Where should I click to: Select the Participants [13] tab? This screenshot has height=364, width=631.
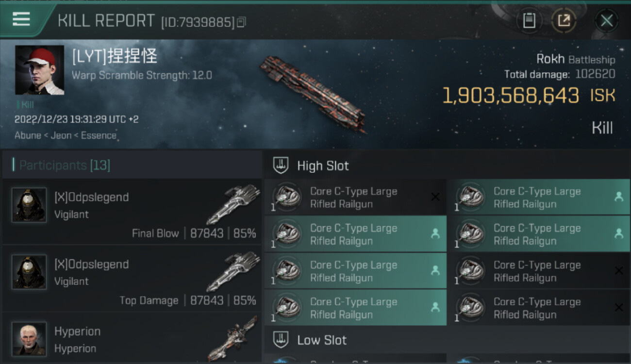(65, 165)
